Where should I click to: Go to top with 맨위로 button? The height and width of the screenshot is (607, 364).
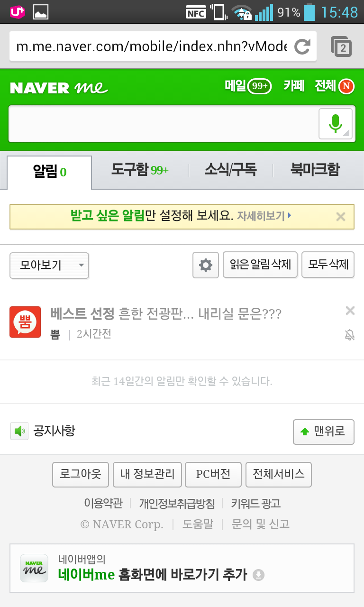tap(324, 432)
